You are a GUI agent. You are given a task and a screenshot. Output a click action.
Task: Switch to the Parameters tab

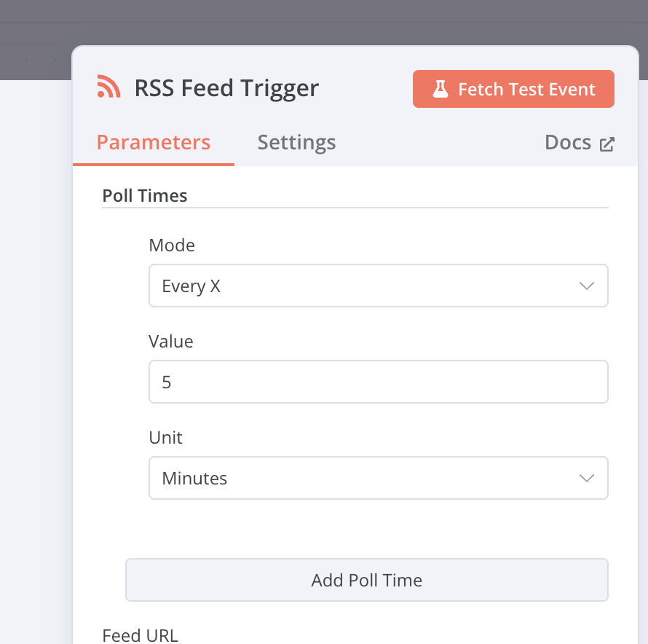(154, 142)
